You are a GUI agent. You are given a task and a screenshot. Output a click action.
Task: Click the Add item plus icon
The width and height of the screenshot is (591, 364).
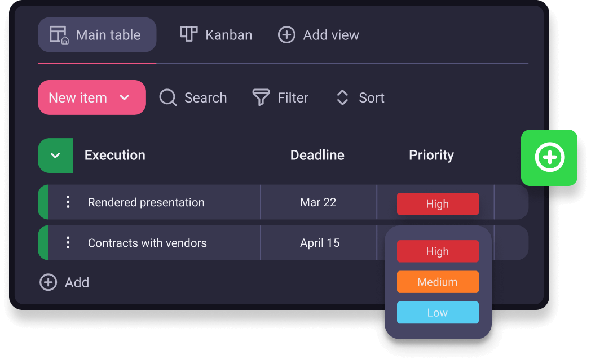click(x=48, y=282)
